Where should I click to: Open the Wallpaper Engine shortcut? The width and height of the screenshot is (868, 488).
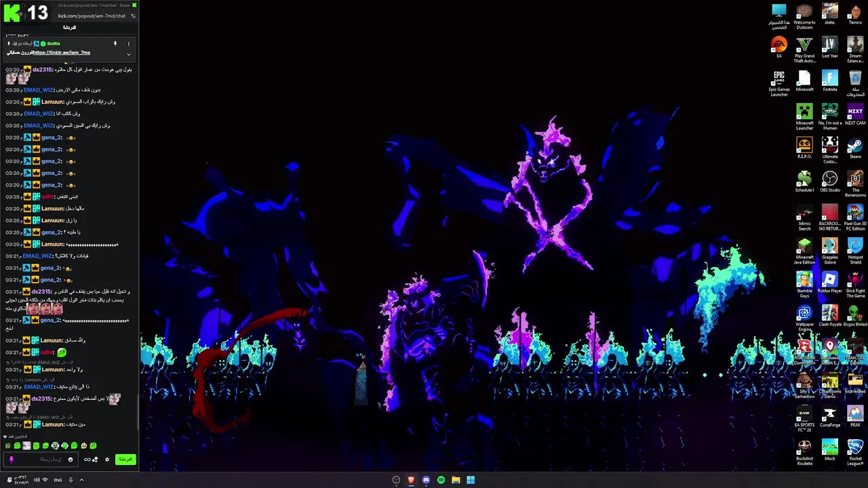[x=804, y=318]
